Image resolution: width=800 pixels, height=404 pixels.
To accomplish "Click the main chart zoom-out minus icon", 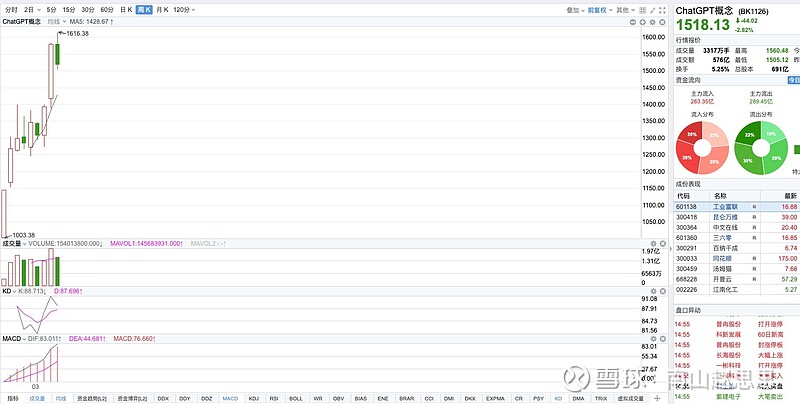I will [633, 22].
